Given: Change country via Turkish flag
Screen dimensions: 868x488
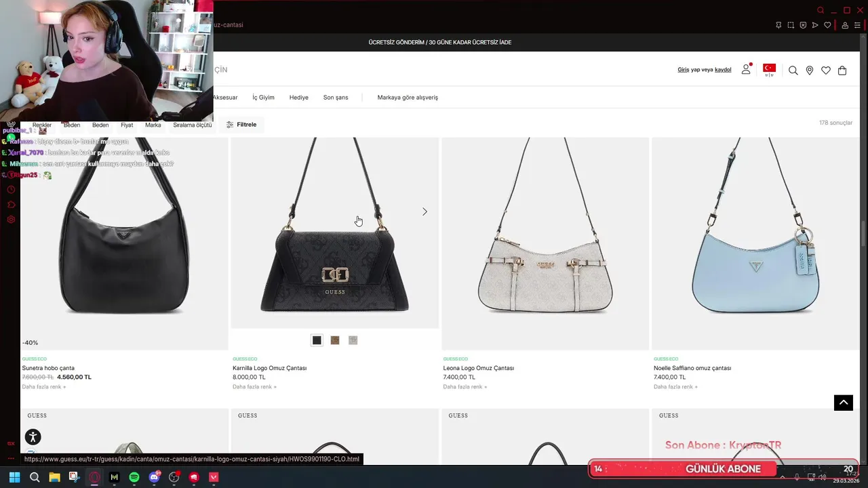Looking at the screenshot, I should tap(769, 69).
